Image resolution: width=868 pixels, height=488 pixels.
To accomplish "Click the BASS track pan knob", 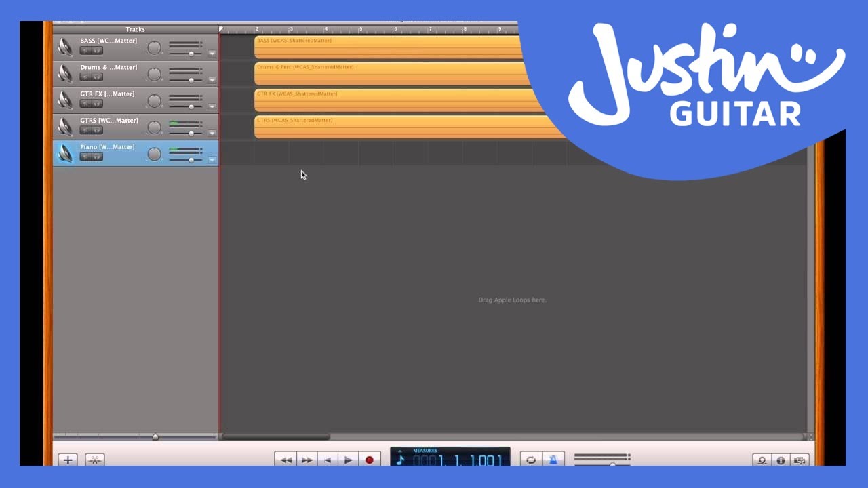I will pyautogui.click(x=155, y=47).
